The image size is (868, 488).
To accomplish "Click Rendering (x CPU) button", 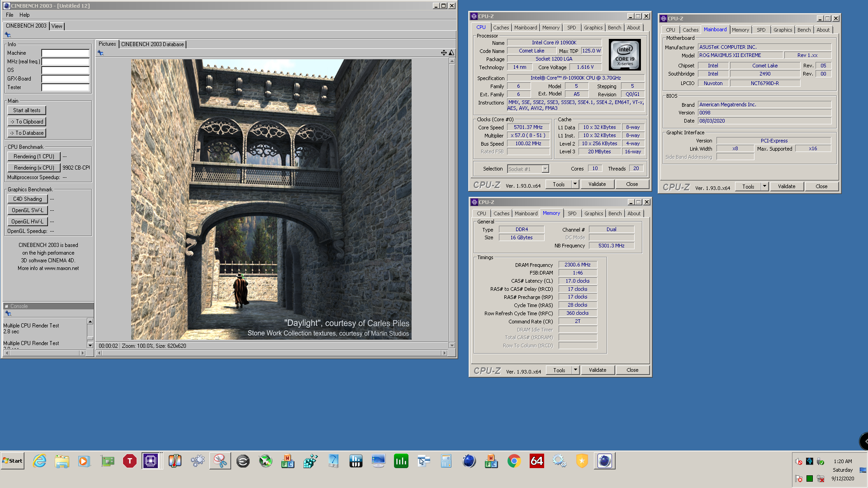I will pos(34,168).
